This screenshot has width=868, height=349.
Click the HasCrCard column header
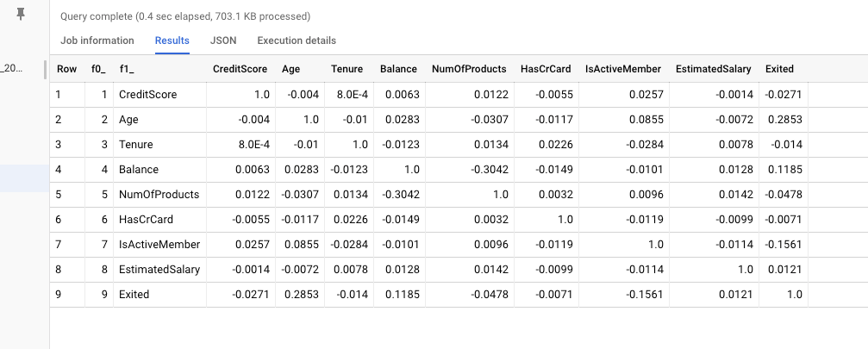545,69
